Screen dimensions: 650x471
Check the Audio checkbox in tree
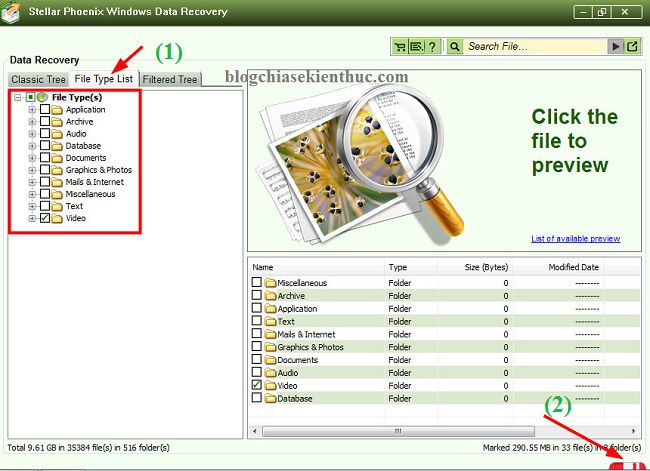pos(45,134)
